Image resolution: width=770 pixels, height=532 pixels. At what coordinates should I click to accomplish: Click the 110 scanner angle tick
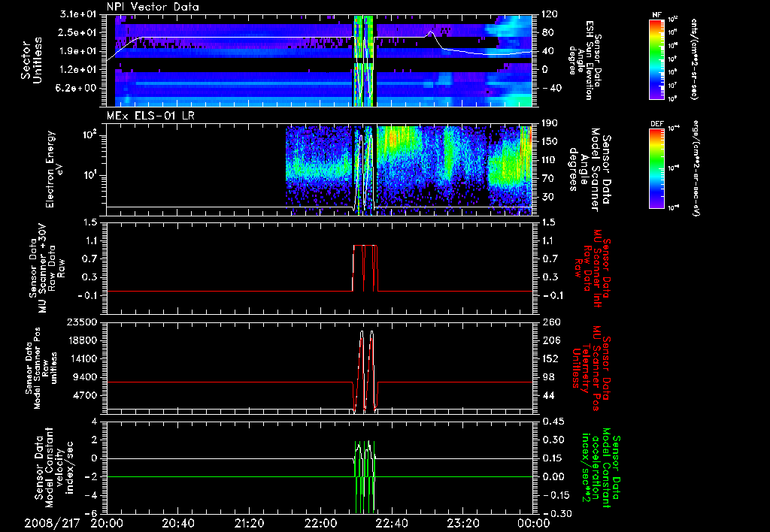pos(550,160)
